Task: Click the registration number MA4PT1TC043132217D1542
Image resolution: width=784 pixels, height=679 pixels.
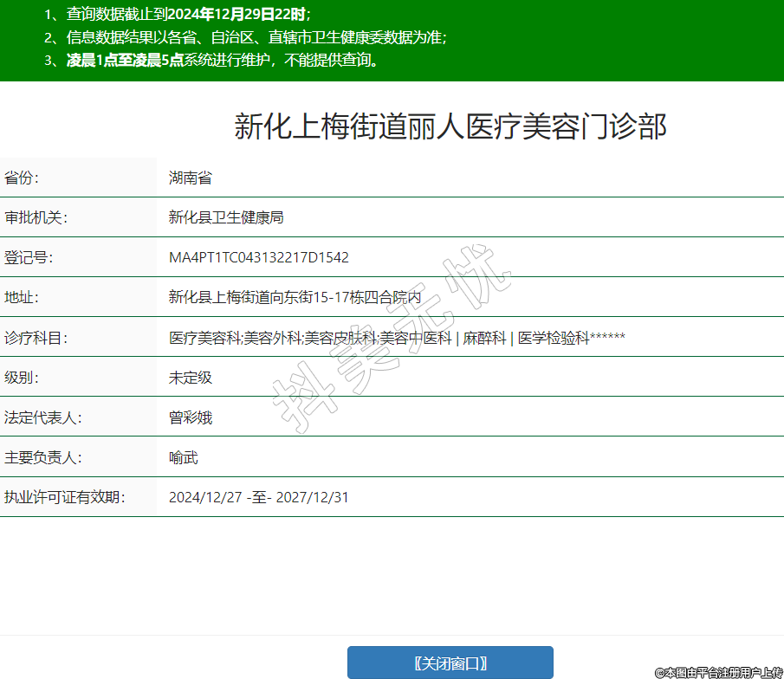Action: (x=258, y=258)
